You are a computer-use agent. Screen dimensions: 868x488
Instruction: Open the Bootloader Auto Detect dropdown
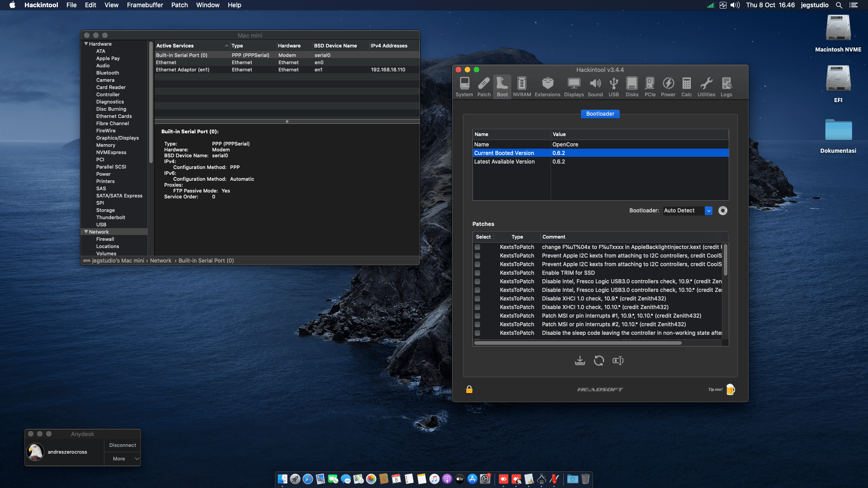(708, 211)
